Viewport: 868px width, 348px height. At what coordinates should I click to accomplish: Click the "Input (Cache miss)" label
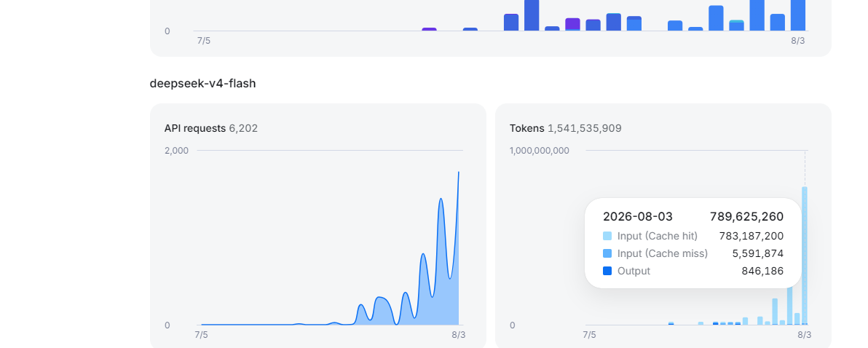663,253
